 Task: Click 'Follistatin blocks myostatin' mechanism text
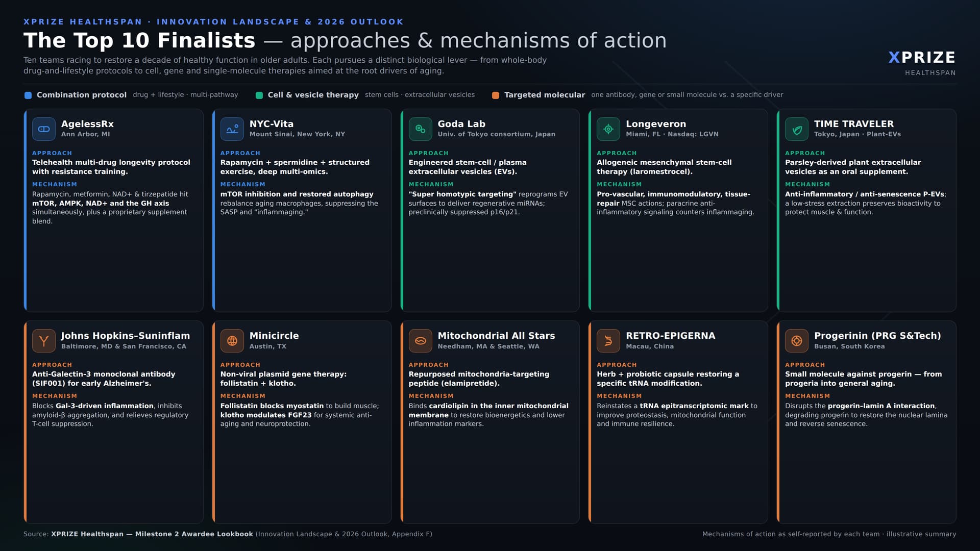(272, 406)
